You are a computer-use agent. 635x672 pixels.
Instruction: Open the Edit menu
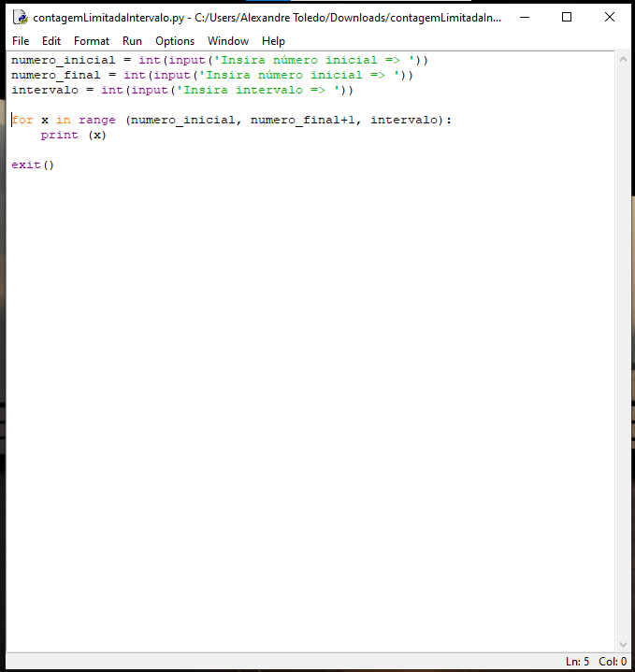point(51,41)
